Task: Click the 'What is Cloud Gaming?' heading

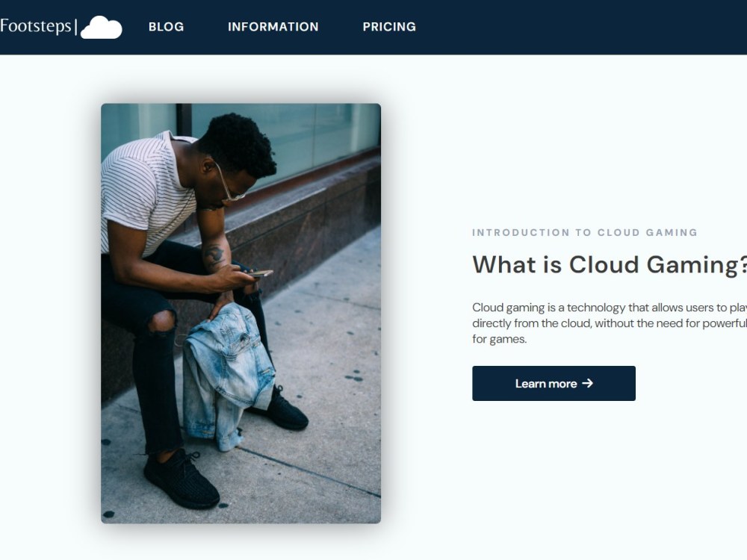Action: (610, 265)
